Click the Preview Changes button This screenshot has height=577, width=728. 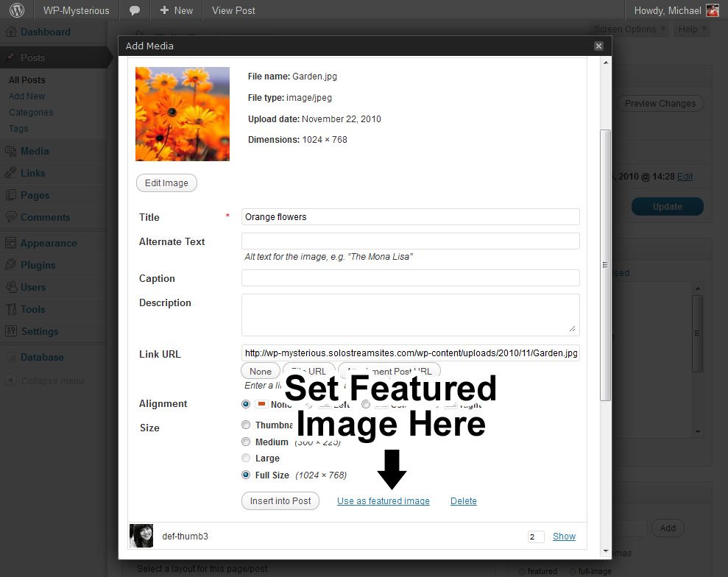pyautogui.click(x=660, y=104)
